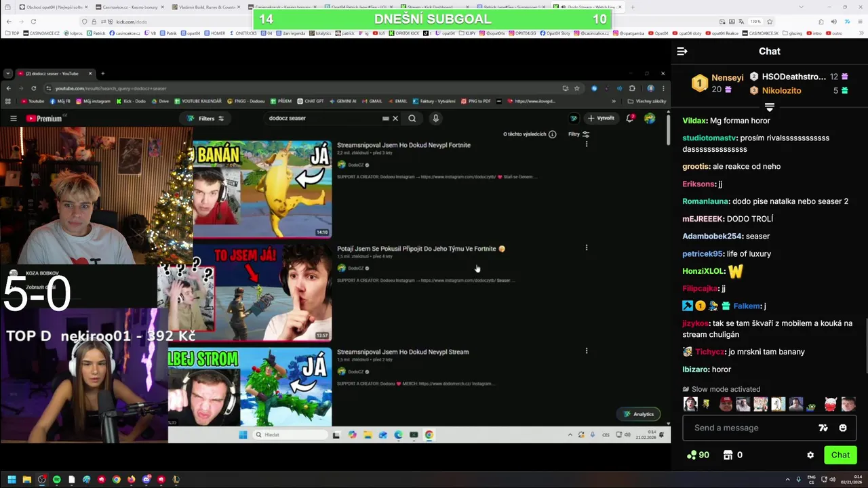The image size is (868, 488).
Task: Open options menu for Nevypl Stream video
Action: pyautogui.click(x=587, y=350)
